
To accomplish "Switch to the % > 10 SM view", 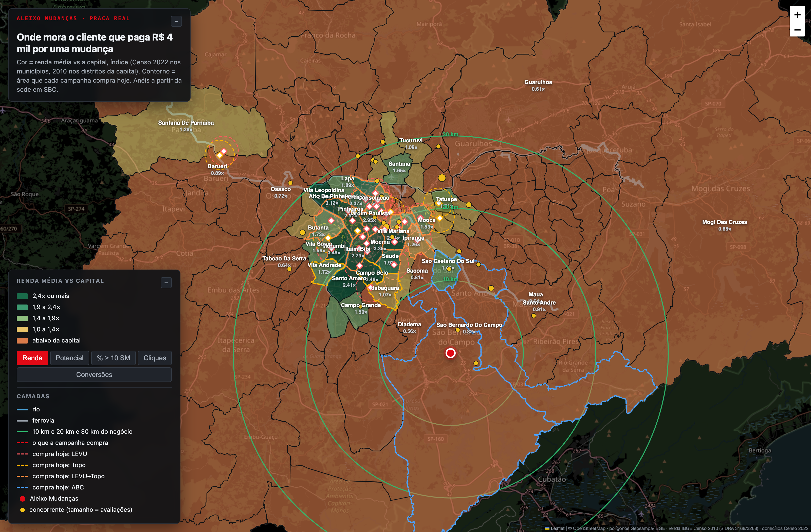I will click(x=114, y=358).
